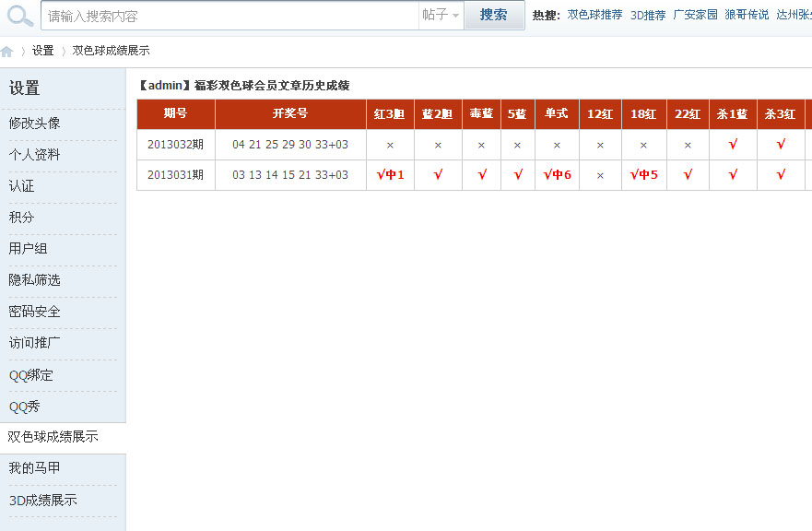
Task: Open hot search link 双色球推荐
Action: [x=594, y=15]
